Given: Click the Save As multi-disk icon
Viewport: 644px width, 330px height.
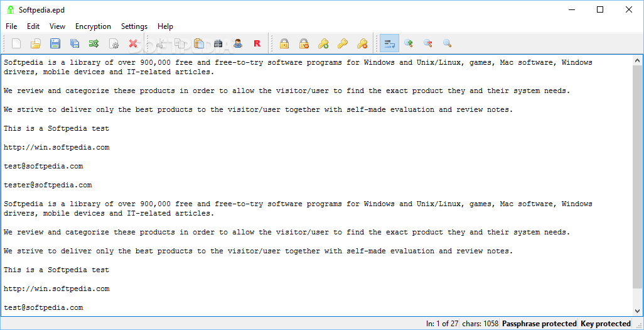Looking at the screenshot, I should 74,43.
